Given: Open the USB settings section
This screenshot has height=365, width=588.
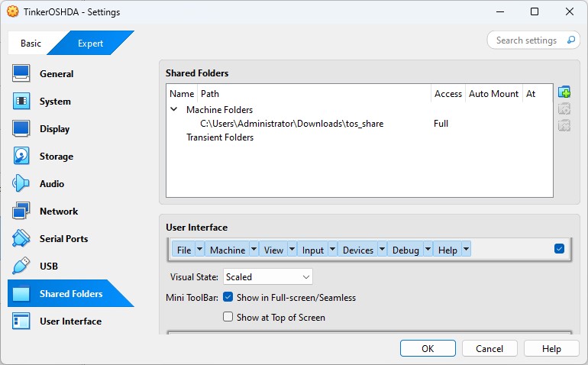Looking at the screenshot, I should 70,266.
